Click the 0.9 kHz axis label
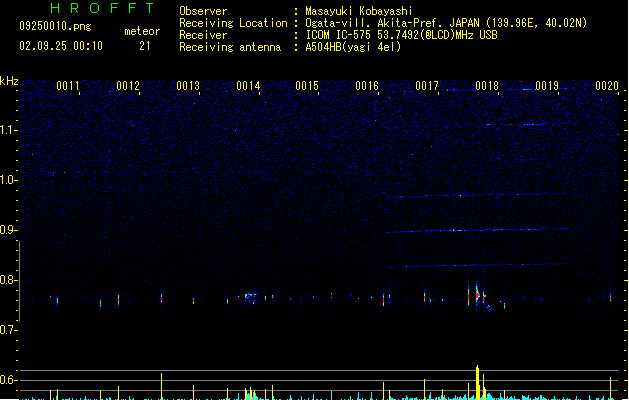The image size is (629, 400). click(8, 230)
